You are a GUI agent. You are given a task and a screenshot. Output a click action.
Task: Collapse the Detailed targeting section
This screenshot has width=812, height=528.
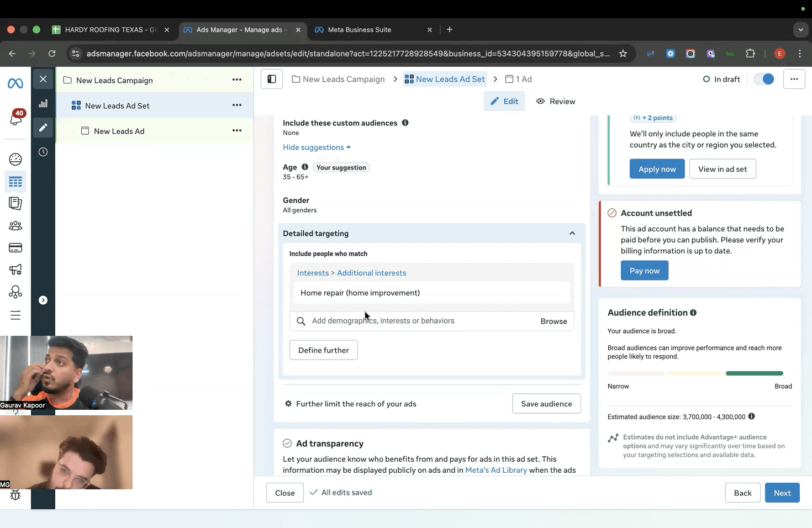(572, 233)
